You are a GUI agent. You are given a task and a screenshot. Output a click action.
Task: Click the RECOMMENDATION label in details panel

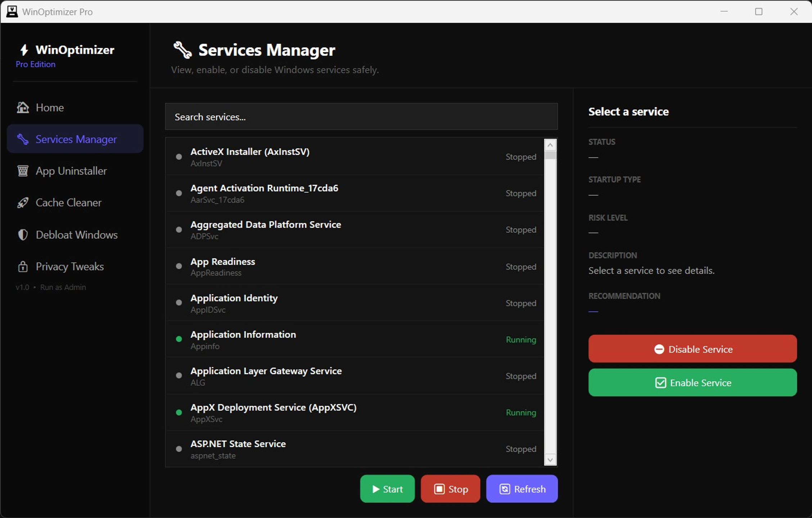[x=624, y=296]
